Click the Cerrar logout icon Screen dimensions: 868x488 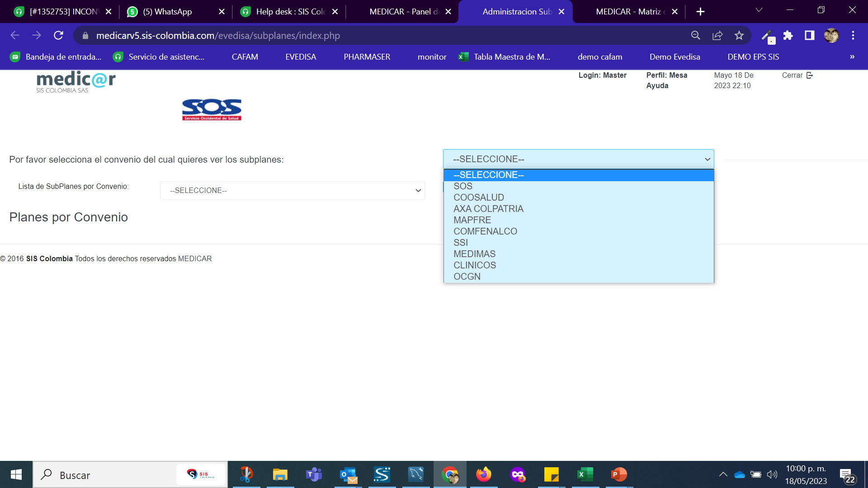pos(809,75)
